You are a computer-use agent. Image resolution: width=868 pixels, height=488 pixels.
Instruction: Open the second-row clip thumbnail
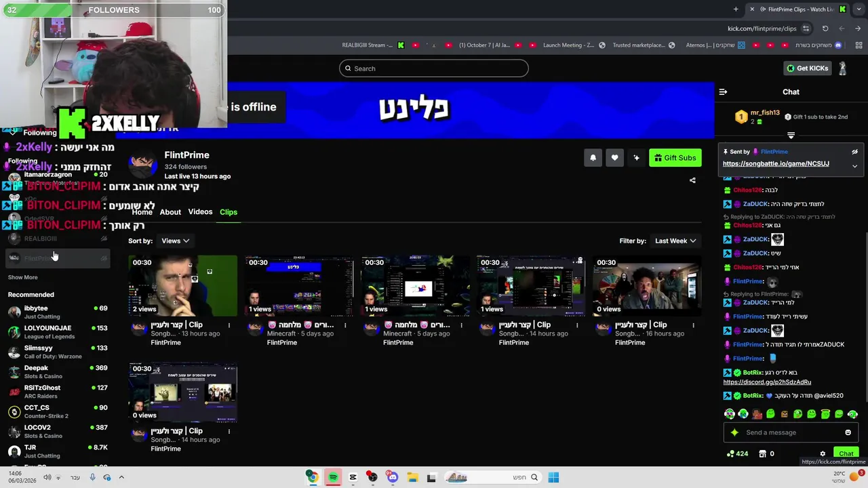click(183, 392)
